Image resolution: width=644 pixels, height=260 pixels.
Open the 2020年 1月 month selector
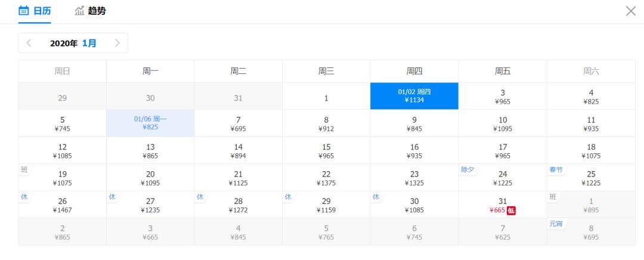[x=73, y=43]
